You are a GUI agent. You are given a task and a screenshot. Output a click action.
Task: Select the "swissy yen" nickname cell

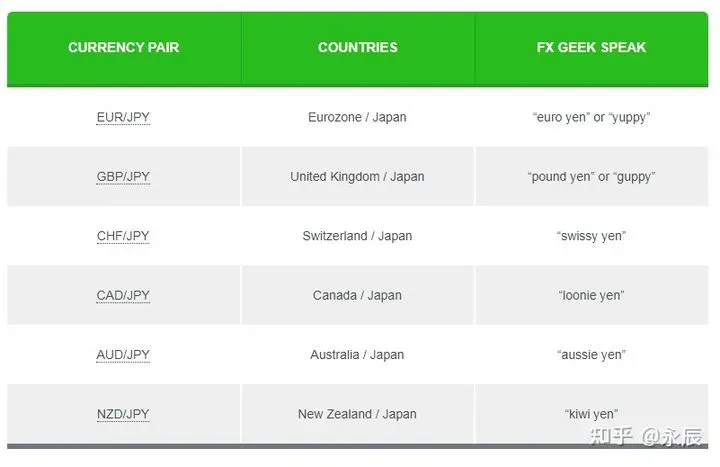[x=591, y=236]
